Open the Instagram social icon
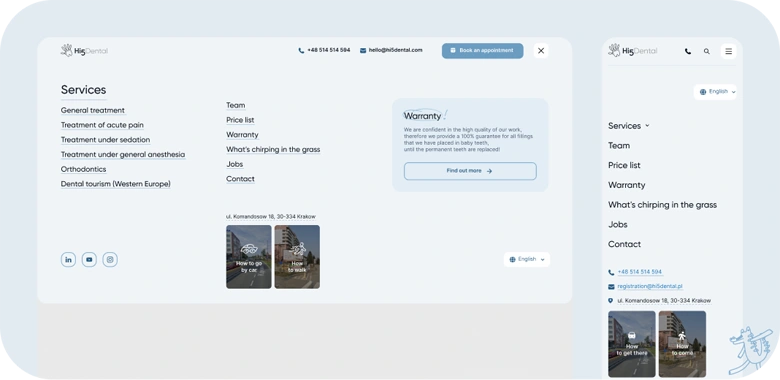This screenshot has height=380, width=780. 110,260
